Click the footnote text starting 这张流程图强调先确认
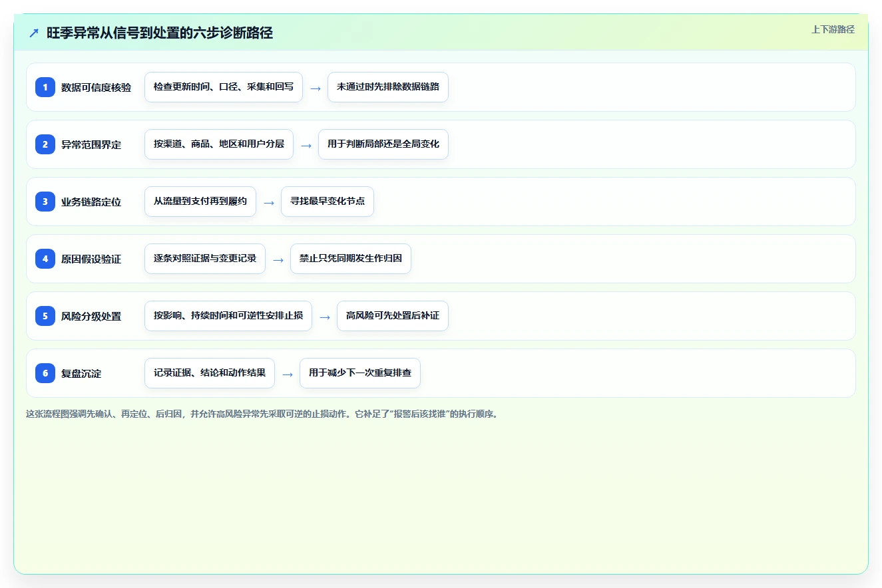Image resolution: width=882 pixels, height=588 pixels. [262, 414]
